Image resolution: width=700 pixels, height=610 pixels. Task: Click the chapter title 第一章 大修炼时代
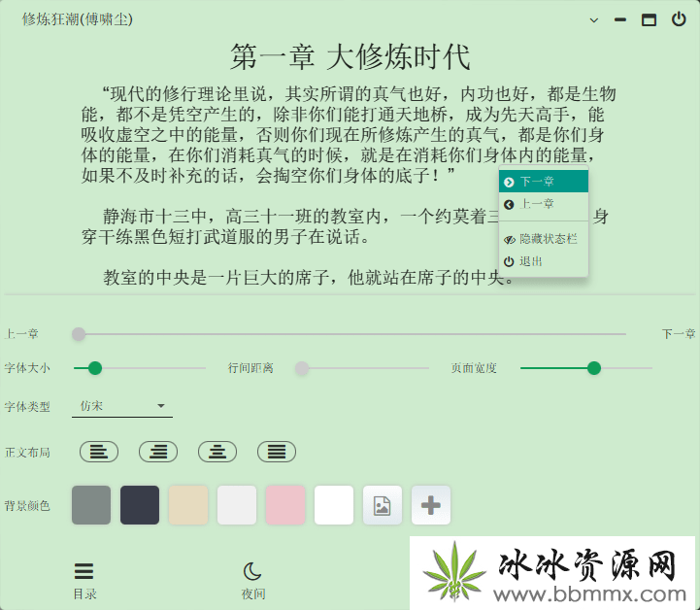(350, 56)
